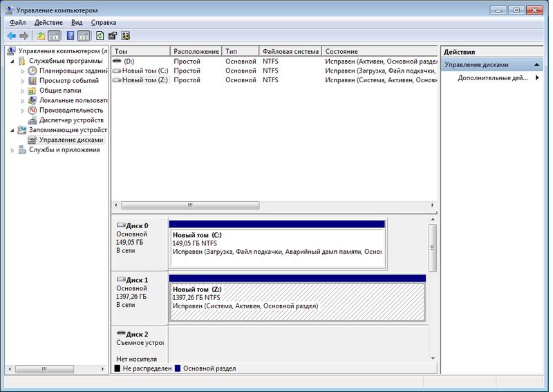The image size is (553, 392).
Task: Collapse the Запоминающие устройства node
Action: click(x=12, y=131)
